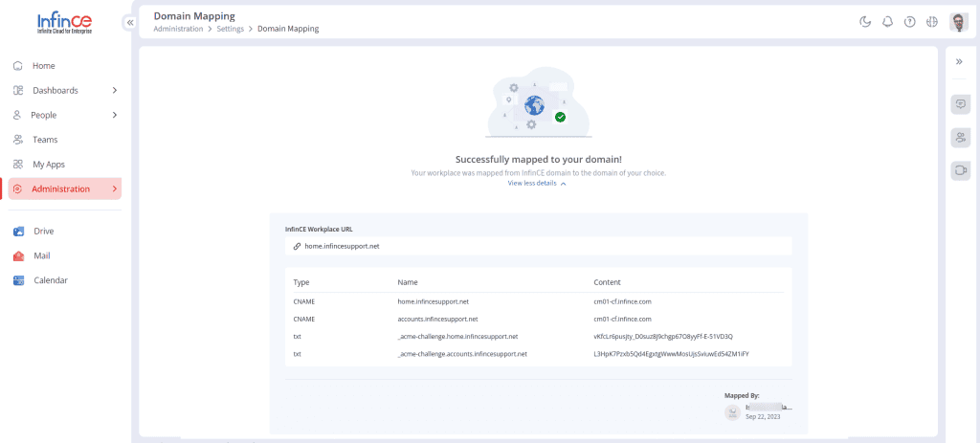The height and width of the screenshot is (443, 980).
Task: Open chat icon in right panel
Action: [x=961, y=103]
